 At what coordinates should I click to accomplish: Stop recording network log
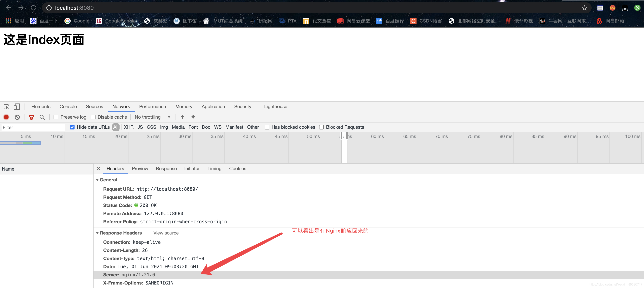[x=6, y=117]
